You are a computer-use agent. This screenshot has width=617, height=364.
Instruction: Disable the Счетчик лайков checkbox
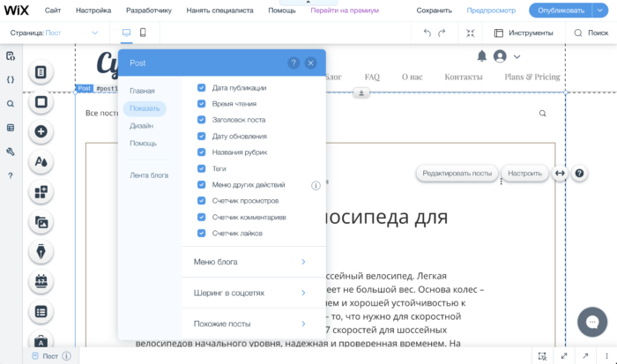(202, 234)
